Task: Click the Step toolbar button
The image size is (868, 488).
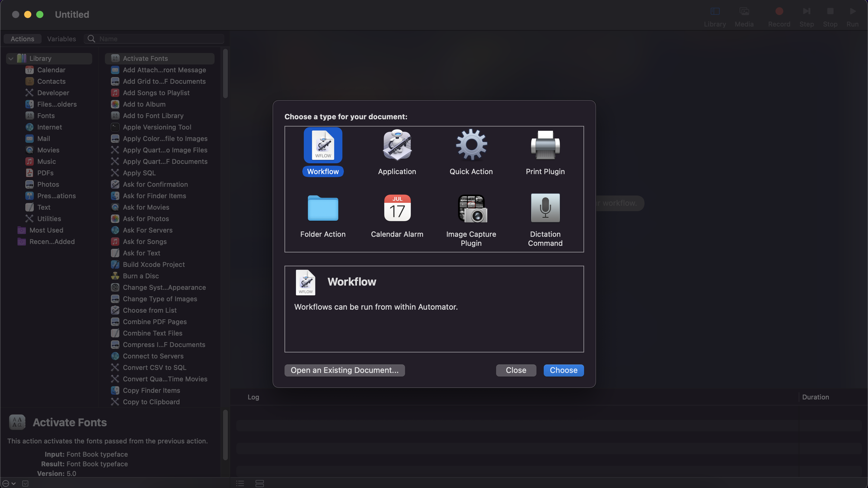Action: [x=807, y=11]
